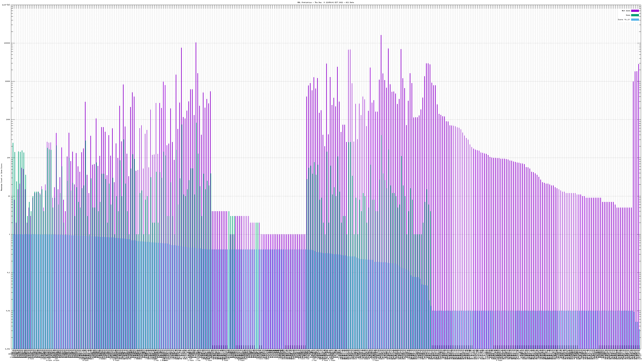The height and width of the screenshot is (362, 644).
Task: Click the 0.01 y-axis tick label
Action: pos(8,311)
